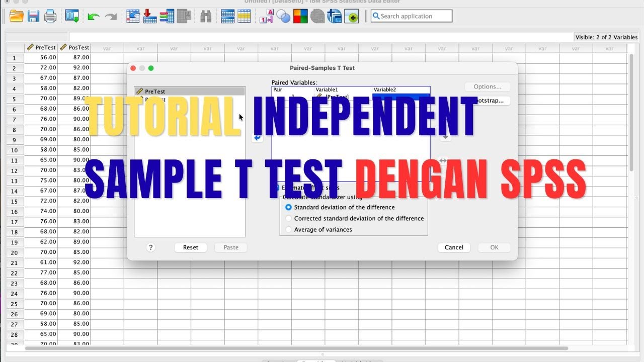The height and width of the screenshot is (362, 644).
Task: Click the blue move-variable arrow button in dialog
Action: pos(257,137)
